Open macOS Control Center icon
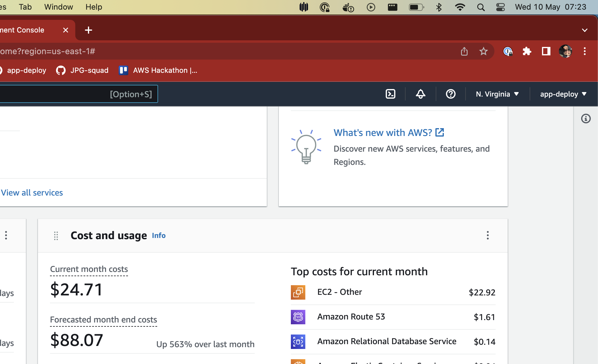Screen dimensions: 598x364 [500, 7]
